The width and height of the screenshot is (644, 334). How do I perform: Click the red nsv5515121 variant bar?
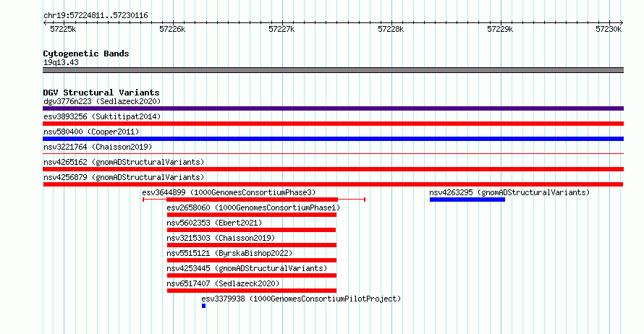point(252,260)
